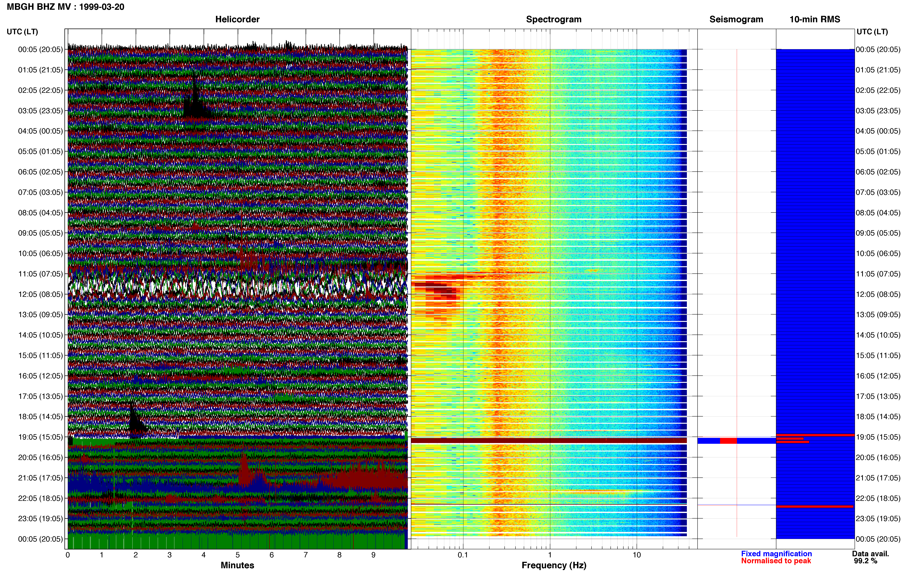Image resolution: width=924 pixels, height=578 pixels.
Task: Click the 'Data avail.' label
Action: click(x=870, y=554)
